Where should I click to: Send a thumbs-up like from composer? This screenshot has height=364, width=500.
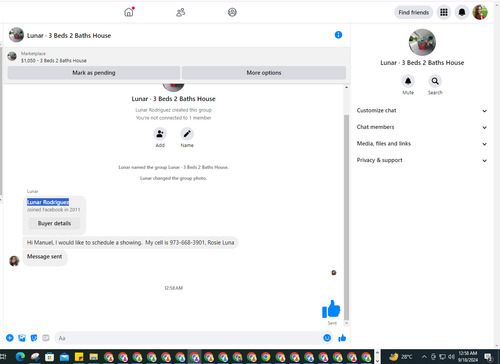click(342, 338)
